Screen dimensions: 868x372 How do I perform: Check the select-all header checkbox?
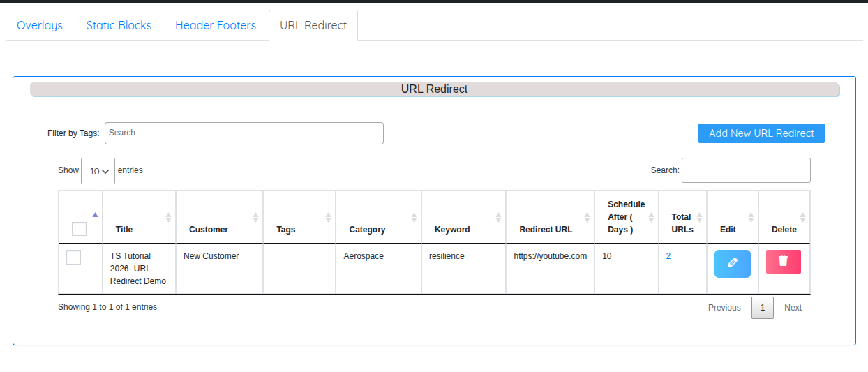click(80, 229)
